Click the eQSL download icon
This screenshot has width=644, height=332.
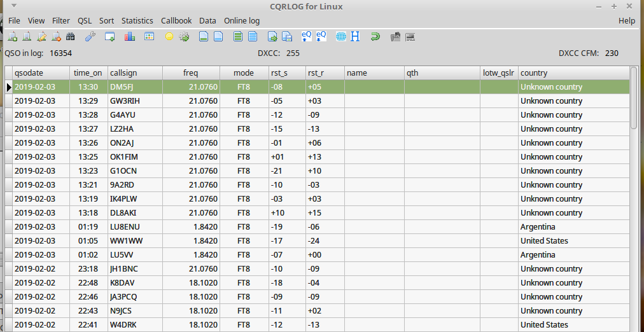[321, 36]
